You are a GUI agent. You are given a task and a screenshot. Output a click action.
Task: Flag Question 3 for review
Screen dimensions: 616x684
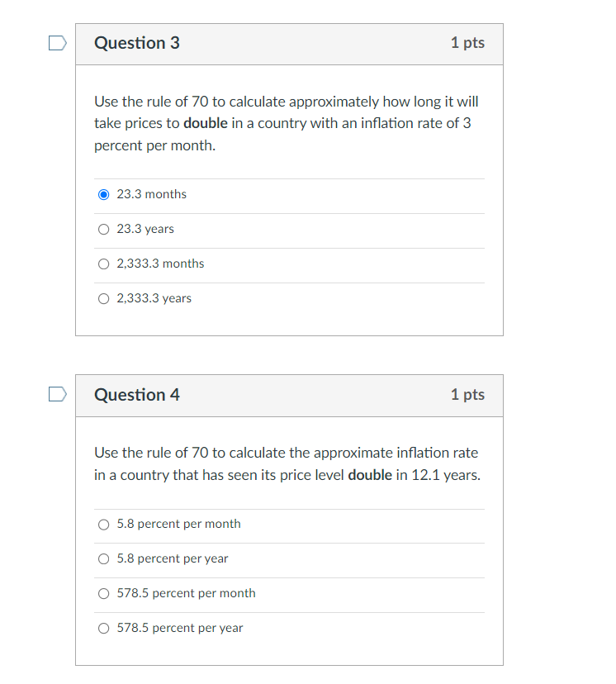point(58,43)
